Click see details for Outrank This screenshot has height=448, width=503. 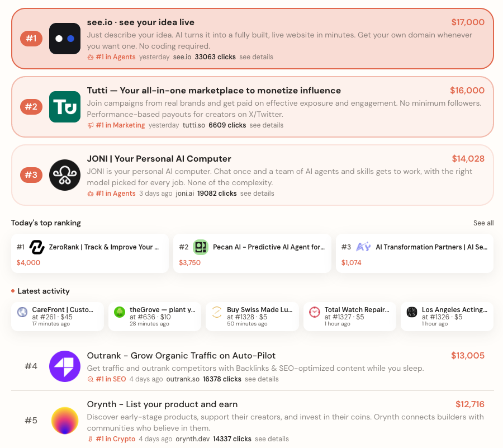(x=262, y=379)
